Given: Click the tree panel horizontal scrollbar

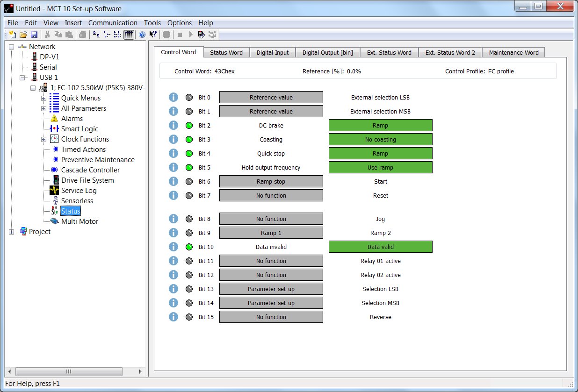Looking at the screenshot, I should [68, 371].
